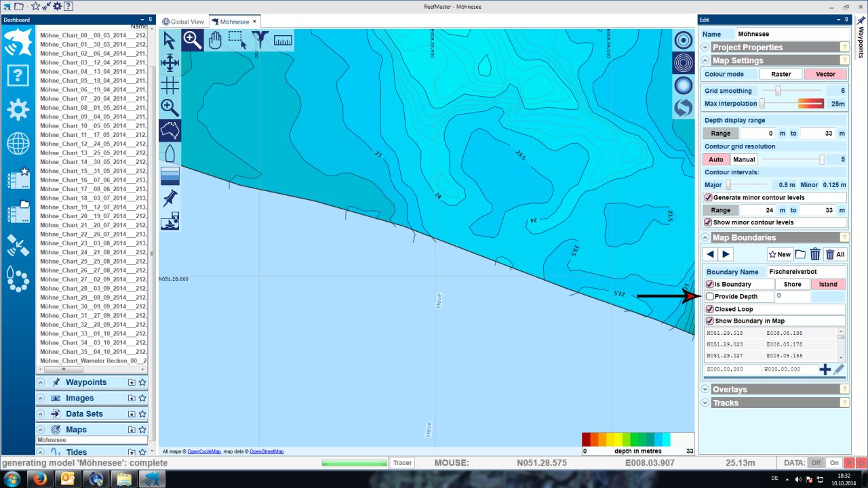
Task: Enable the Provide Depth checkbox
Action: click(x=710, y=297)
